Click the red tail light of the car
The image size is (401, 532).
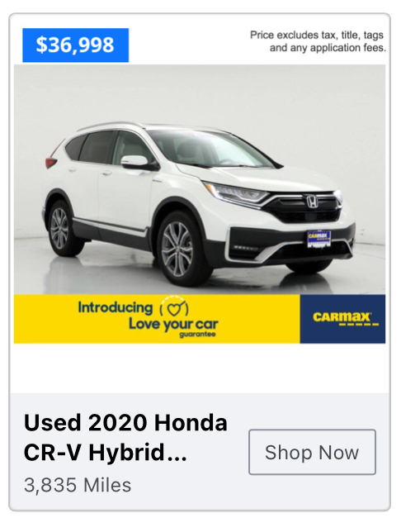click(51, 163)
